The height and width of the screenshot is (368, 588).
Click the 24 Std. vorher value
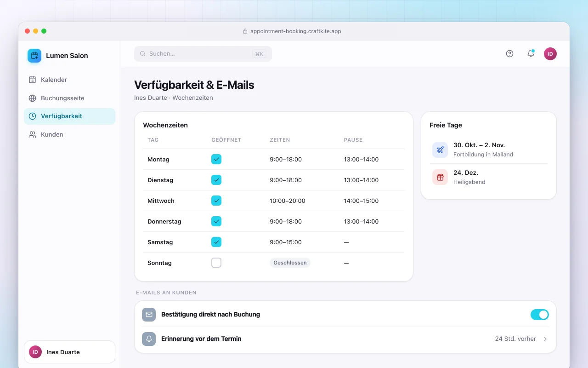(x=515, y=339)
